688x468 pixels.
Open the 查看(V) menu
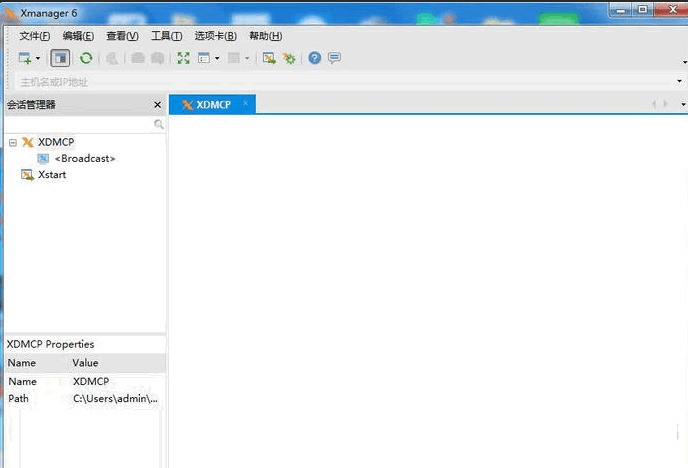(x=122, y=36)
